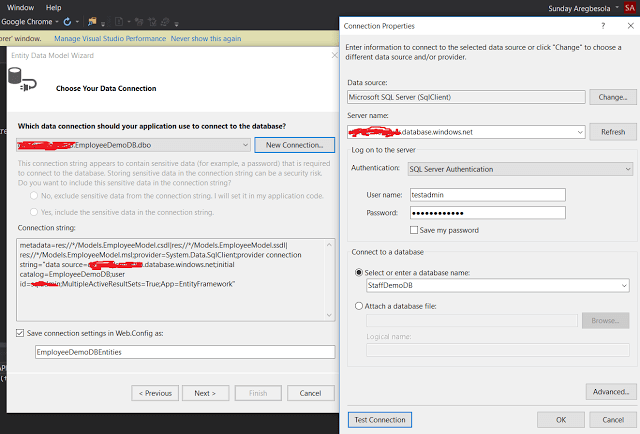
Task: Click connection string scrollbar up arrow
Action: tap(329, 245)
